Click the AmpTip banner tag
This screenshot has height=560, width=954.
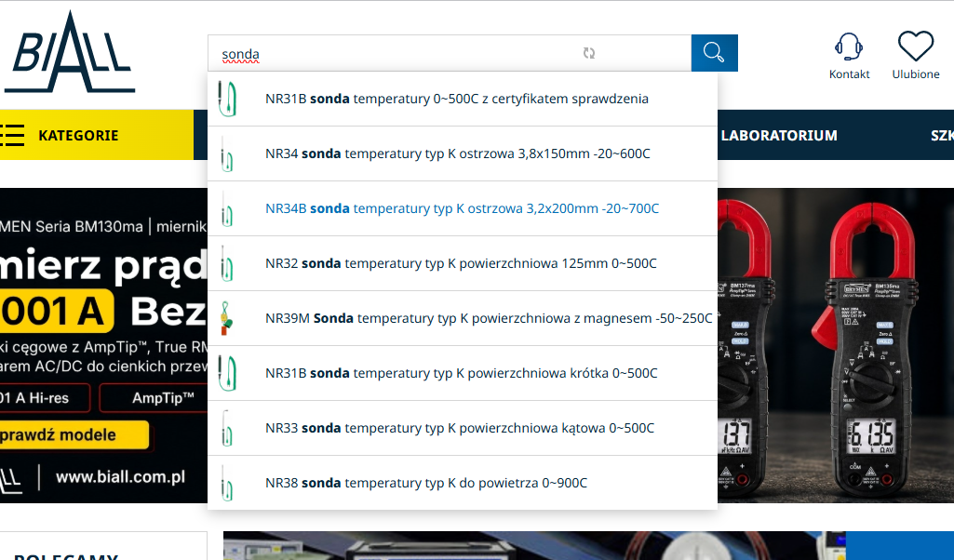(163, 398)
